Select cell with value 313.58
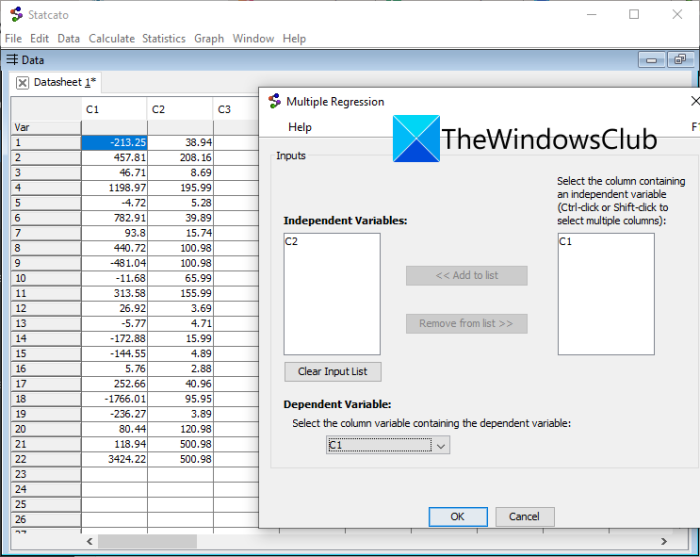The image size is (700, 557). [114, 293]
